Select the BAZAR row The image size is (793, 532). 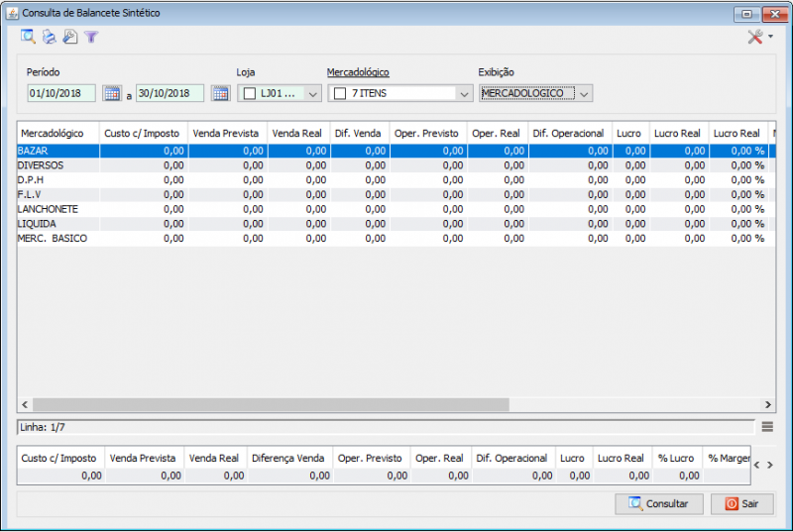point(396,151)
